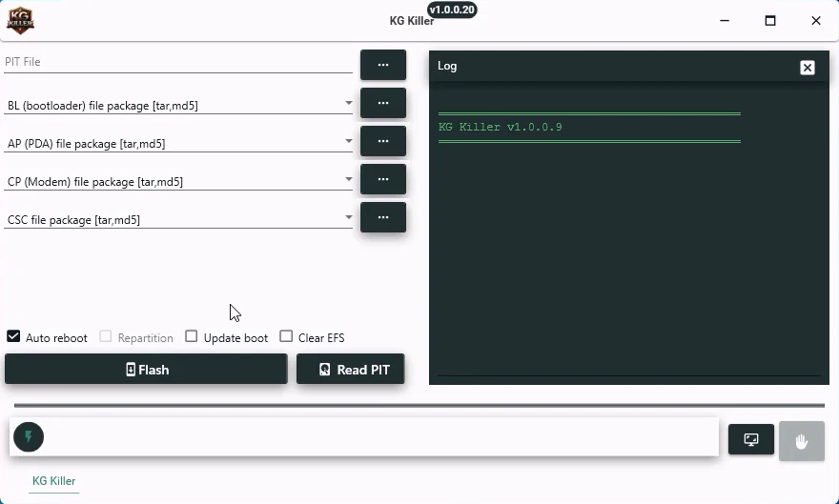Click the lightning bolt icon in bottom bar
This screenshot has height=504, width=839.
point(29,437)
